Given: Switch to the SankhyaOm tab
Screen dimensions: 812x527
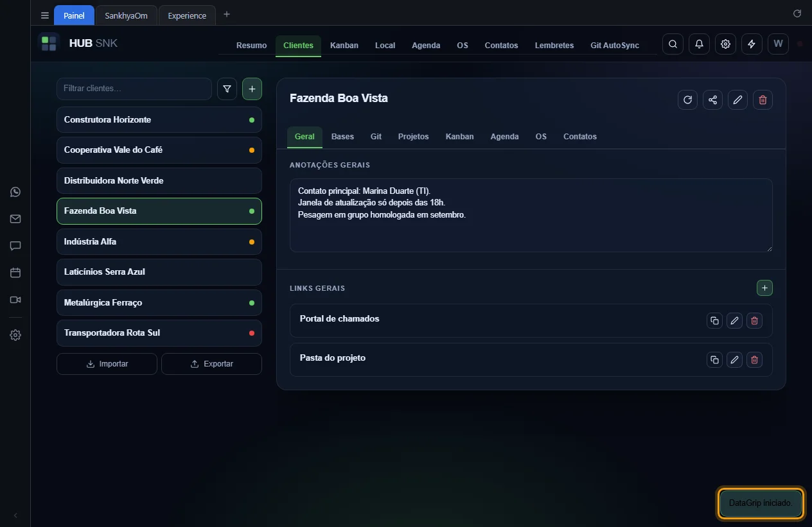Looking at the screenshot, I should coord(126,15).
